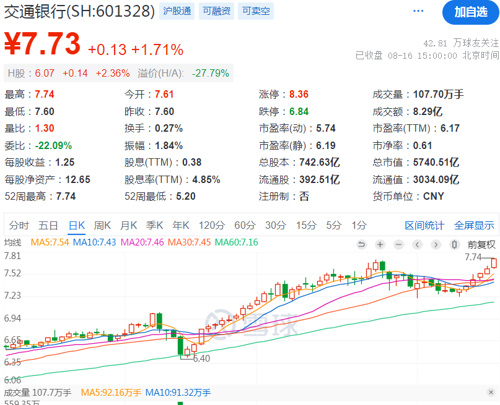Click the current price ¥7.73
Screen dimensions: 500x405
pos(42,43)
